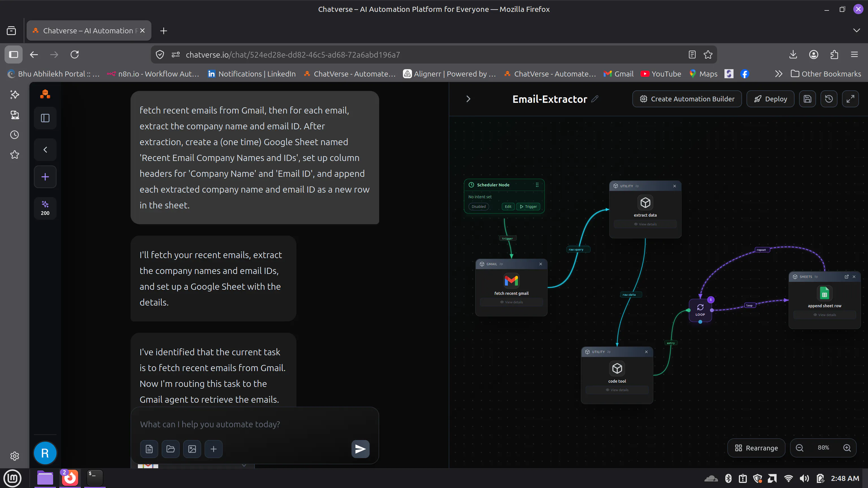The height and width of the screenshot is (488, 868).
Task: Open the R user profile avatar
Action: [x=45, y=453]
